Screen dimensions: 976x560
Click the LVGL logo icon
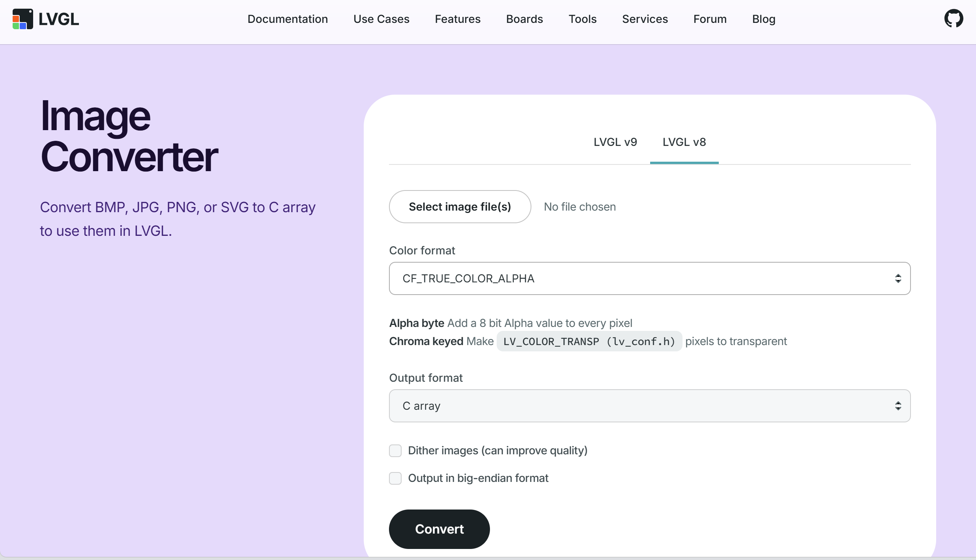coord(22,19)
